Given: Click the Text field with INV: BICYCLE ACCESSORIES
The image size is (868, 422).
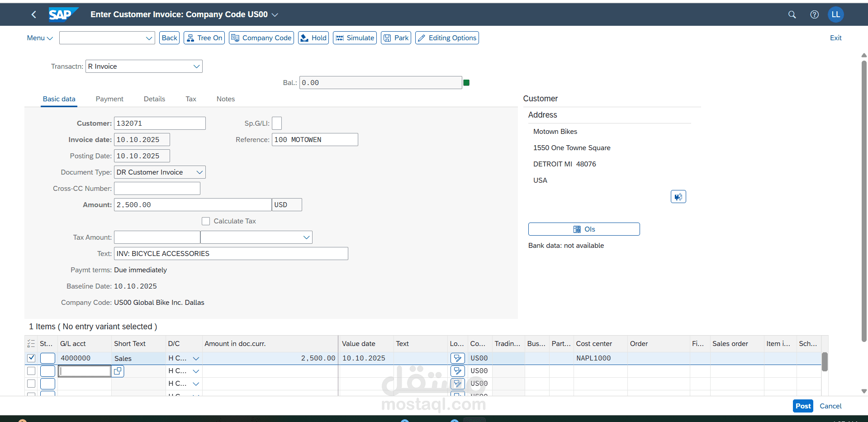Looking at the screenshot, I should pyautogui.click(x=231, y=254).
